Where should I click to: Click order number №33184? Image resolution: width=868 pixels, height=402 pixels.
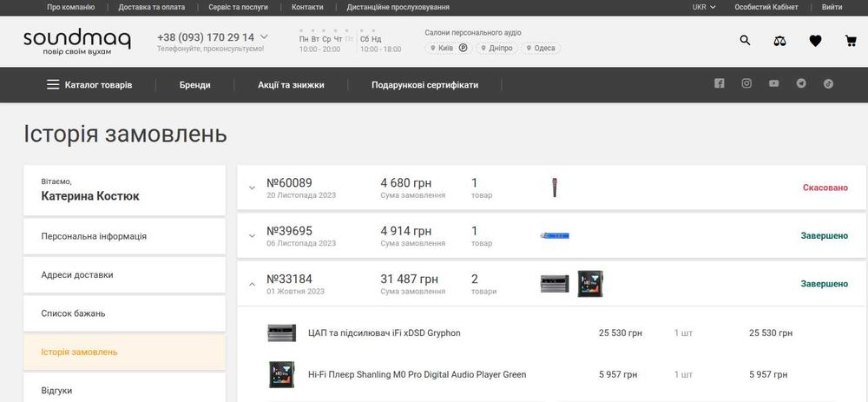point(289,279)
